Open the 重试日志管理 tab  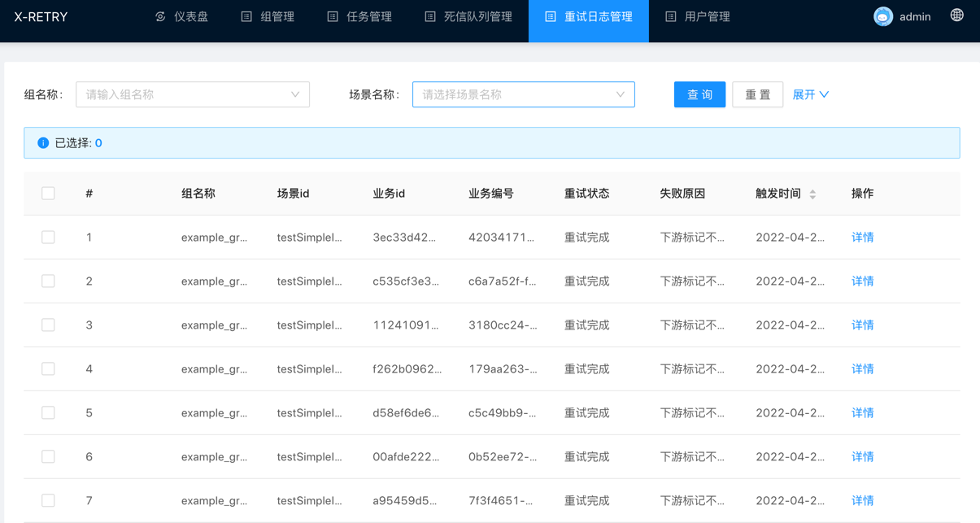589,17
